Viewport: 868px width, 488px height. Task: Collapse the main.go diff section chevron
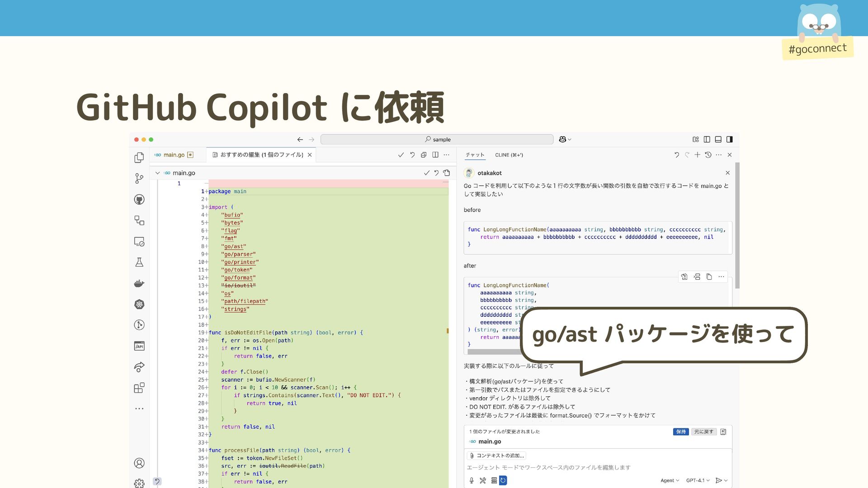coord(157,173)
